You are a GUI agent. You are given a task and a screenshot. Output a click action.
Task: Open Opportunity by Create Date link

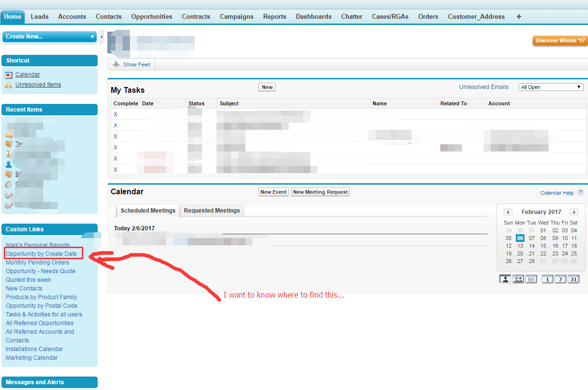[x=41, y=254]
